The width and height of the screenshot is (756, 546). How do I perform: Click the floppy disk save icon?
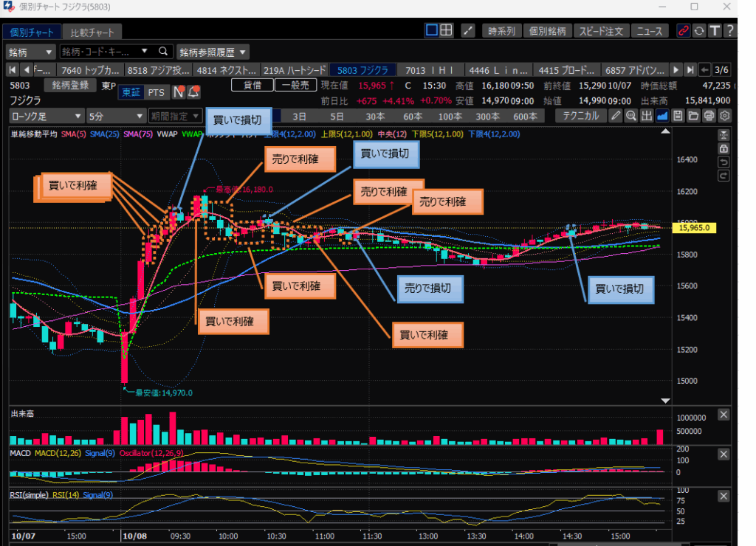[x=678, y=116]
